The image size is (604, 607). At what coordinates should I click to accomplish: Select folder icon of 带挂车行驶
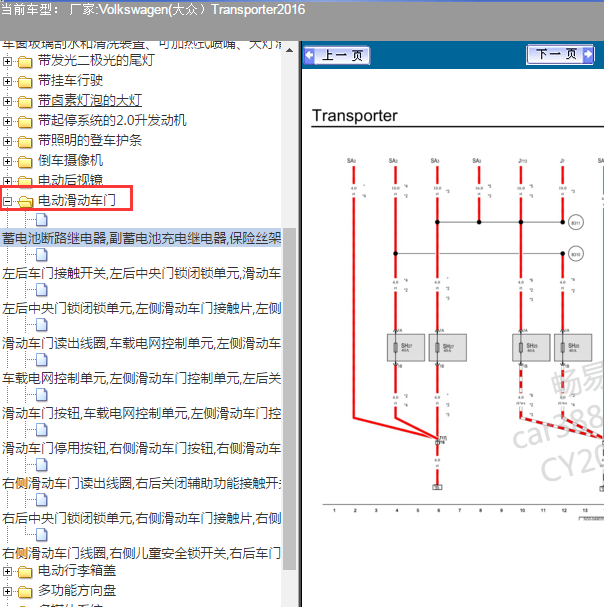point(25,82)
